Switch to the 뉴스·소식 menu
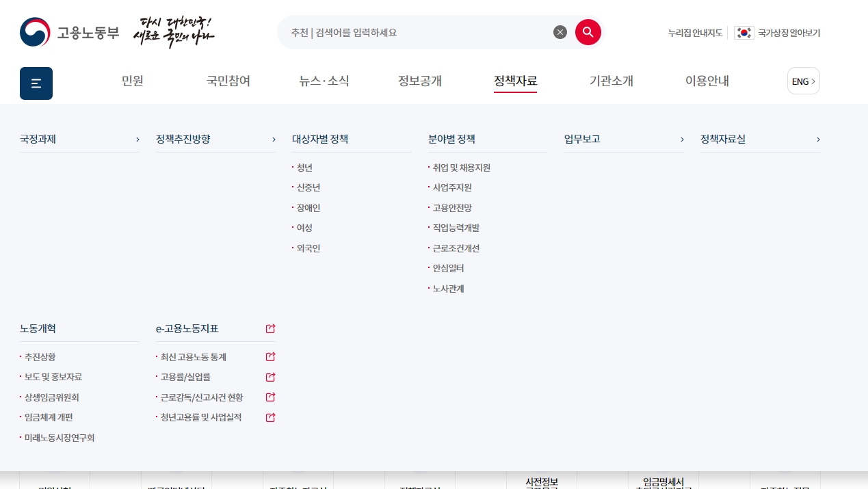Screen dimensions: 868x489 point(324,81)
